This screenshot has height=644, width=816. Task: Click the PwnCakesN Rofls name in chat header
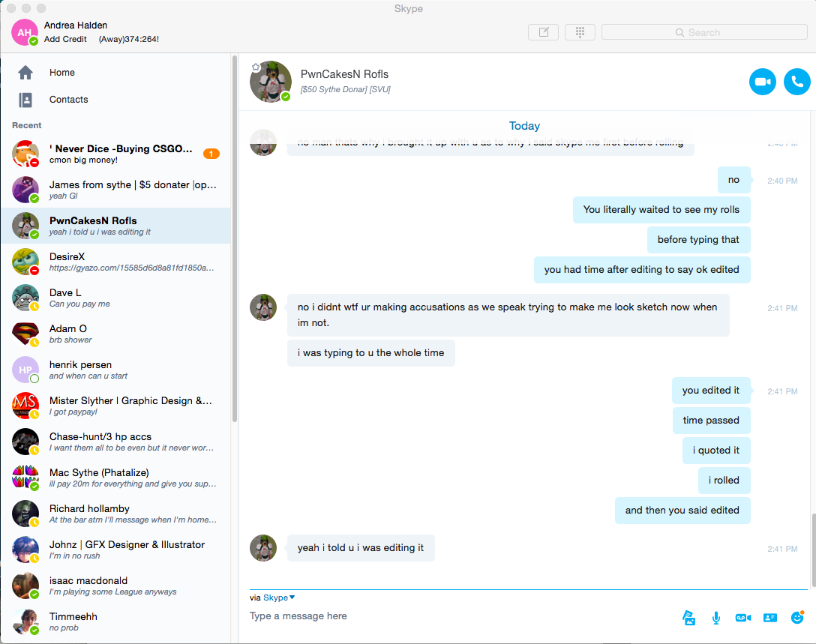tap(344, 74)
